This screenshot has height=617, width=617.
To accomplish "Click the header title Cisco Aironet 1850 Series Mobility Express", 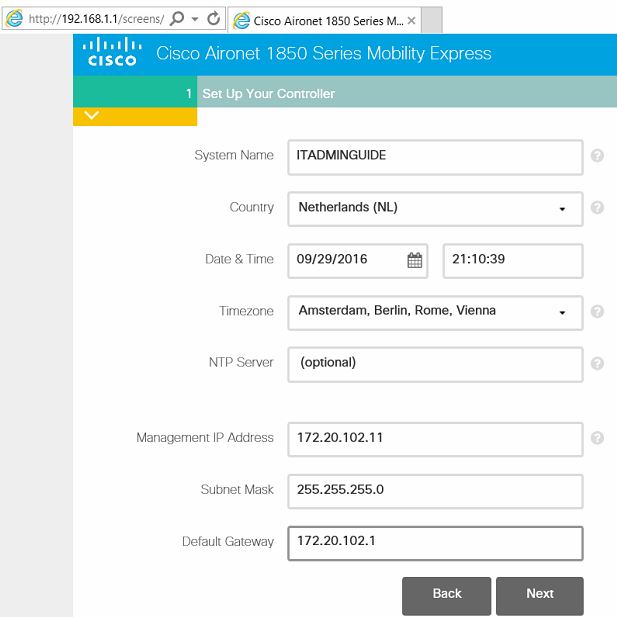I will tap(323, 53).
